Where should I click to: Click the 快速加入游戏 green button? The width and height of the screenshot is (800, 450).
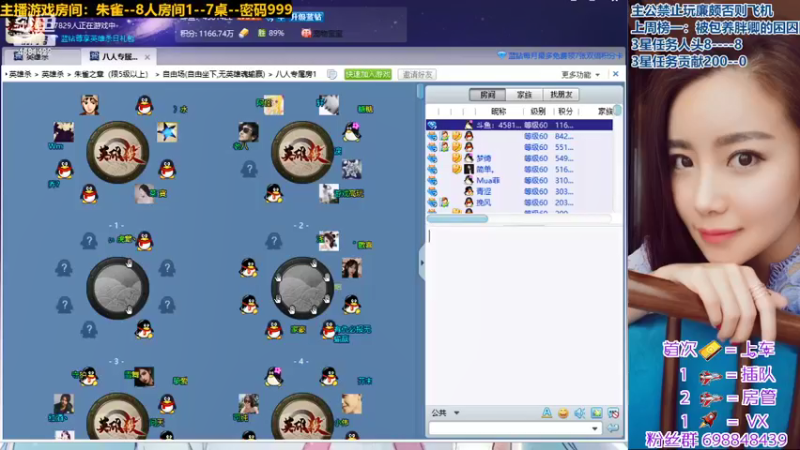368,74
